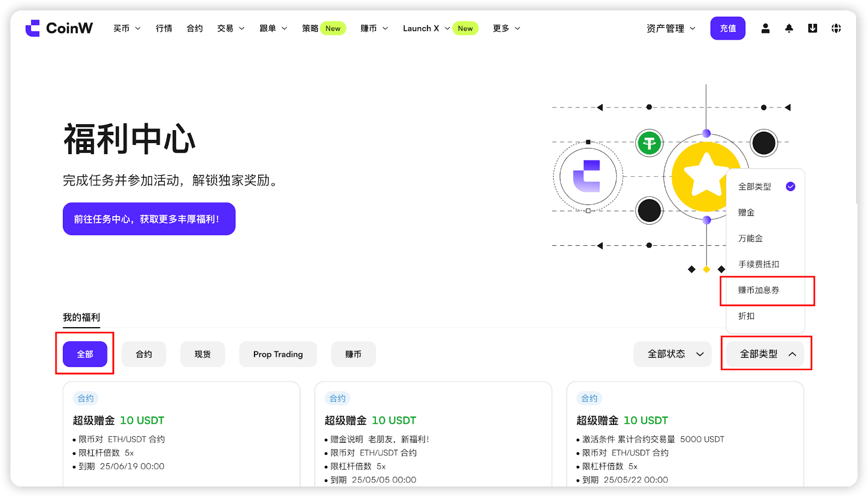Expand the 资产管理 dropdown
Viewport: 868px width, 497px height.
671,28
